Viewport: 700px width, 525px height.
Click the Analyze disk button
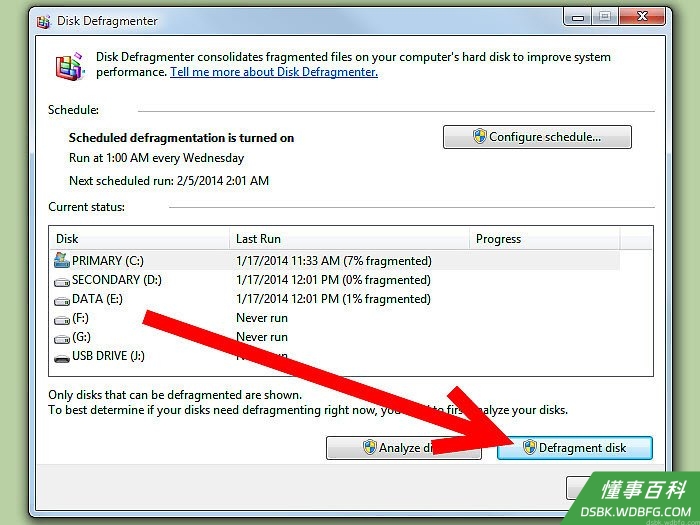click(404, 448)
